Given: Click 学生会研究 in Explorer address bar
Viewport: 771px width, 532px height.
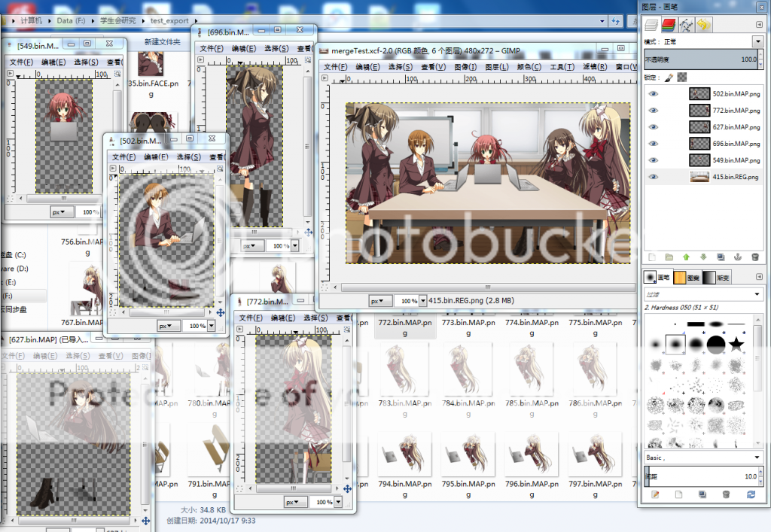Looking at the screenshot, I should click(x=118, y=20).
